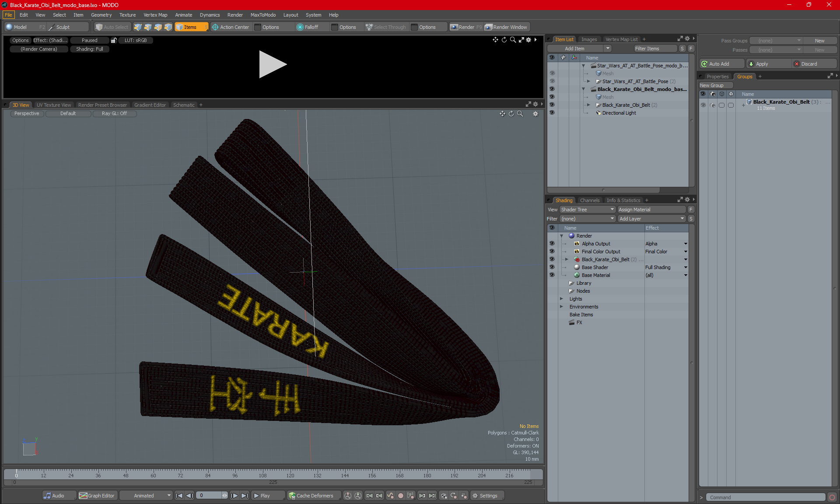
Task: Go to first frame
Action: click(179, 496)
